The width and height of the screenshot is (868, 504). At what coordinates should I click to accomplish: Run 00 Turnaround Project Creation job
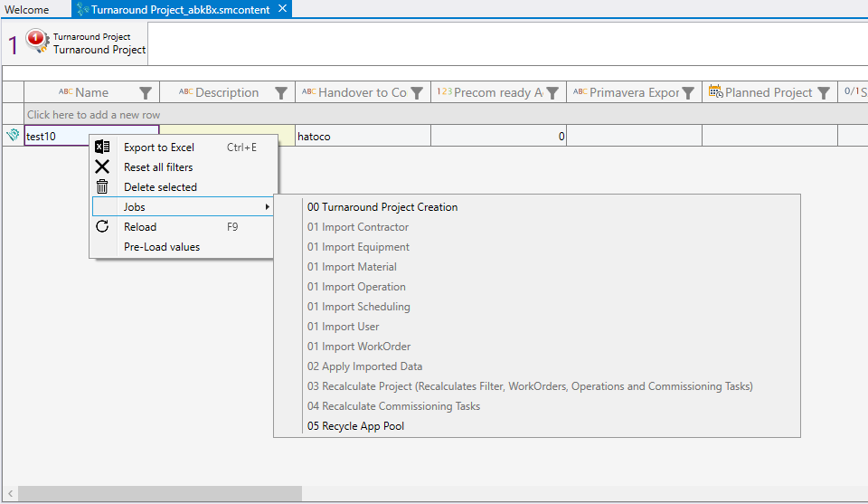click(x=382, y=207)
